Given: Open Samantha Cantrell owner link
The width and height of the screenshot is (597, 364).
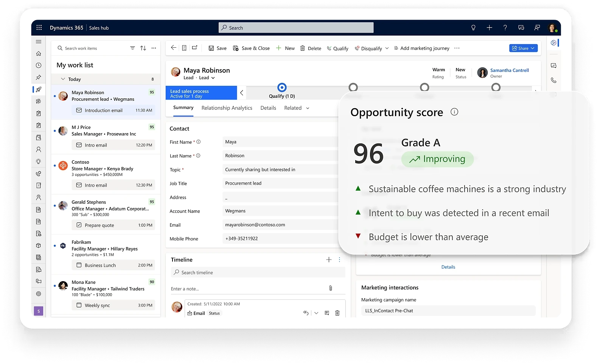Looking at the screenshot, I should point(509,70).
